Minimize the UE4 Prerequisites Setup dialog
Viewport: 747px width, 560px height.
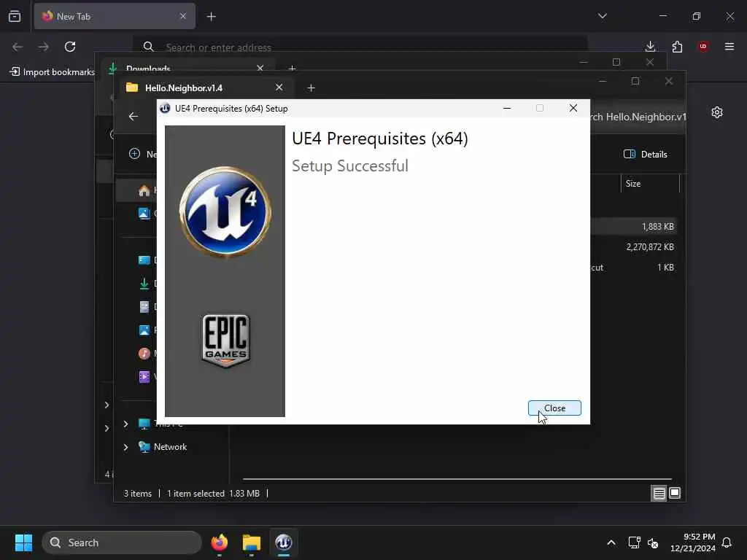(507, 109)
